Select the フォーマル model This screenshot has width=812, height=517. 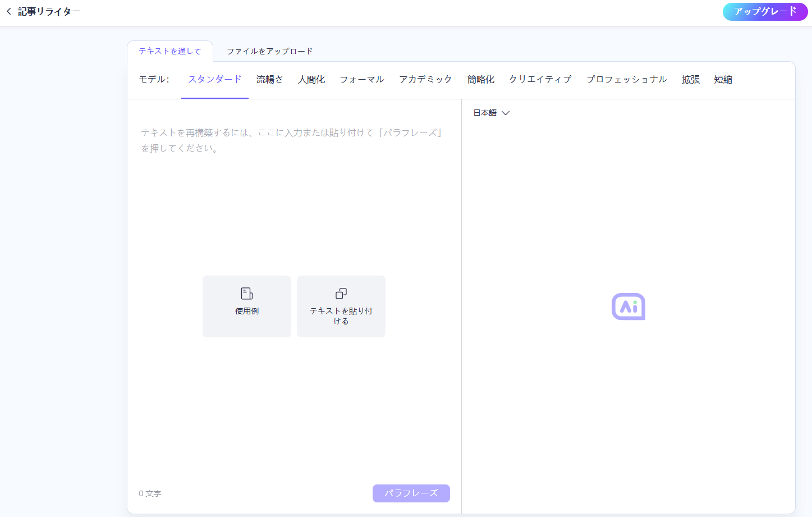[x=362, y=79]
